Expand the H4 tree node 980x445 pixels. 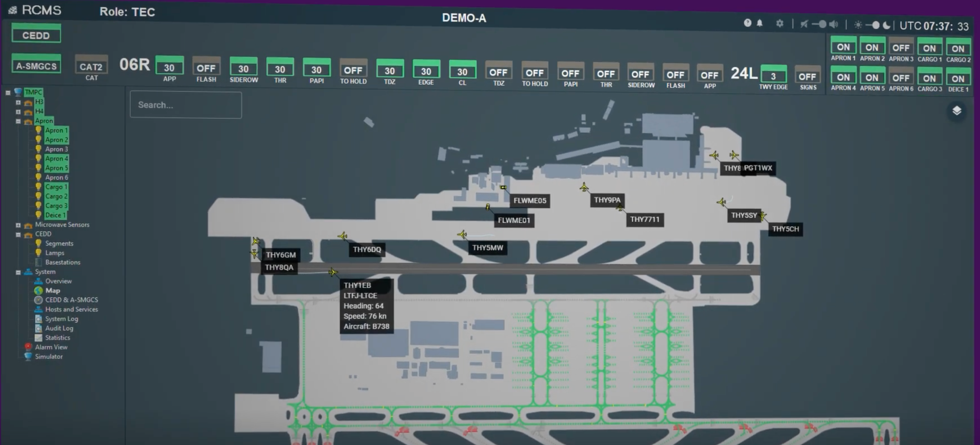[18, 112]
